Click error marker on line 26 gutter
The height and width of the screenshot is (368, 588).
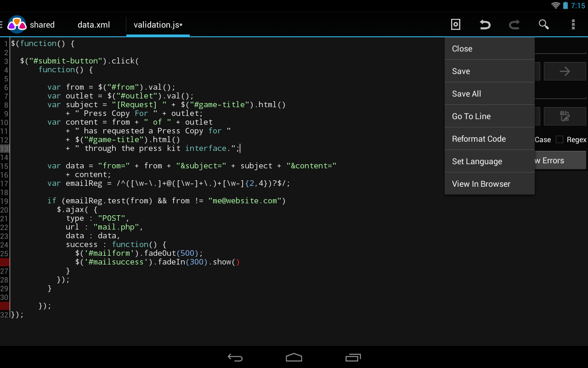pos(5,262)
